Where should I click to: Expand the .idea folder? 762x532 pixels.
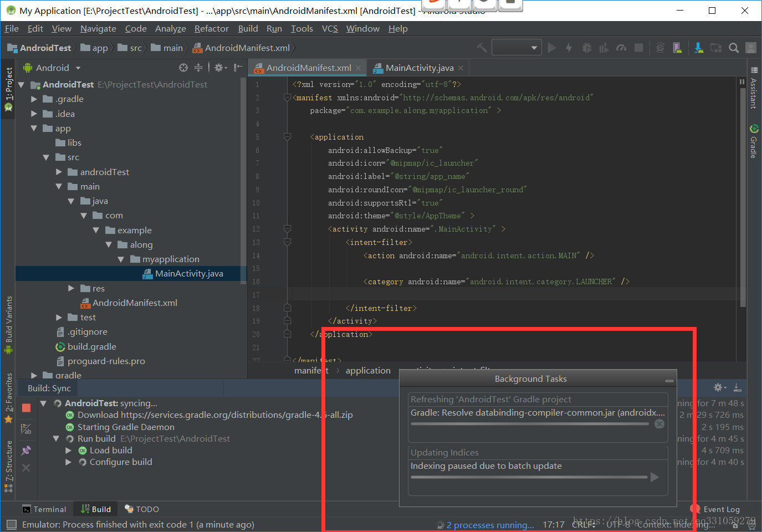[34, 114]
